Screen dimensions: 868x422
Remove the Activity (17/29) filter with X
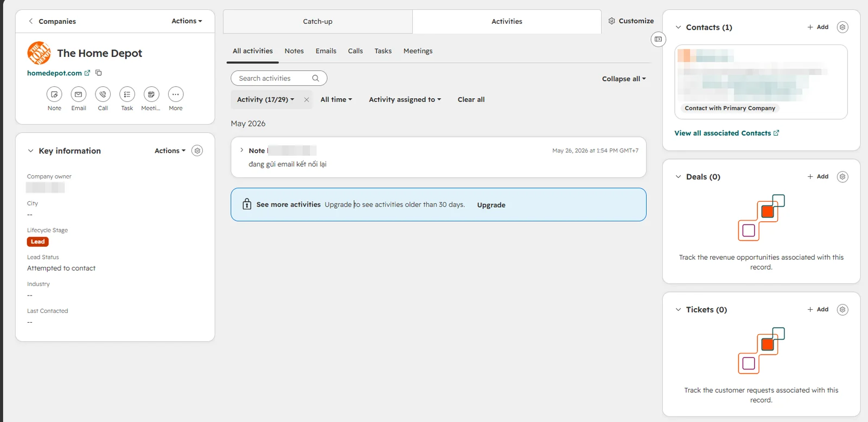pyautogui.click(x=307, y=100)
